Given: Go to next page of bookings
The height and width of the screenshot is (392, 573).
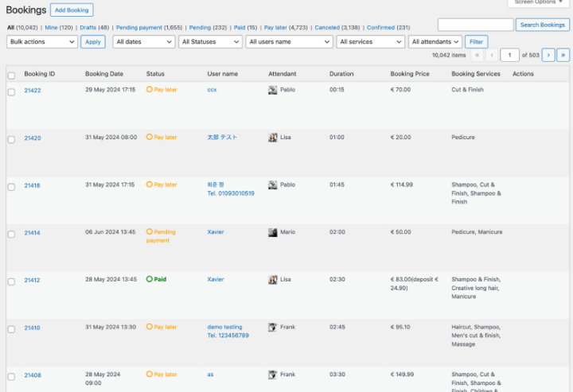Looking at the screenshot, I should [548, 55].
